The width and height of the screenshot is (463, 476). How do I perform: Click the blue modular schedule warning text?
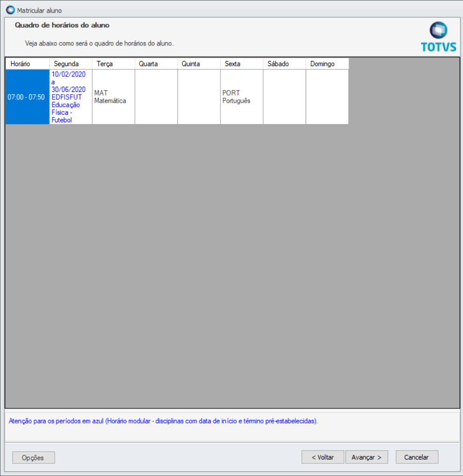click(x=163, y=421)
